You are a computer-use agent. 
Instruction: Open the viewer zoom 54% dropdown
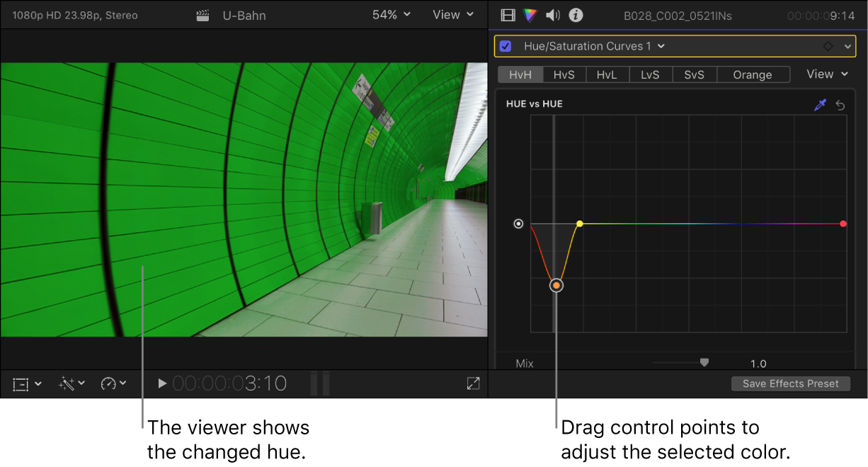(390, 14)
